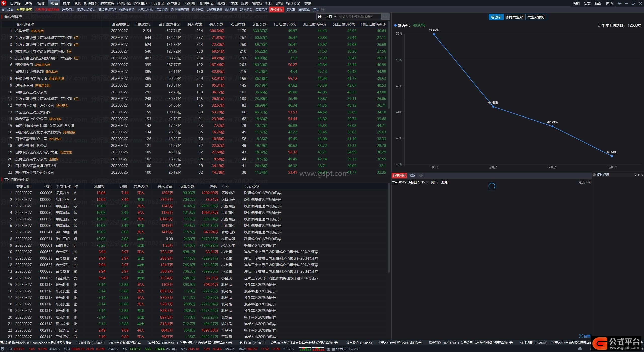Enter full screen with 全屏 icon
This screenshot has height=352, width=644.
pyautogui.click(x=585, y=336)
